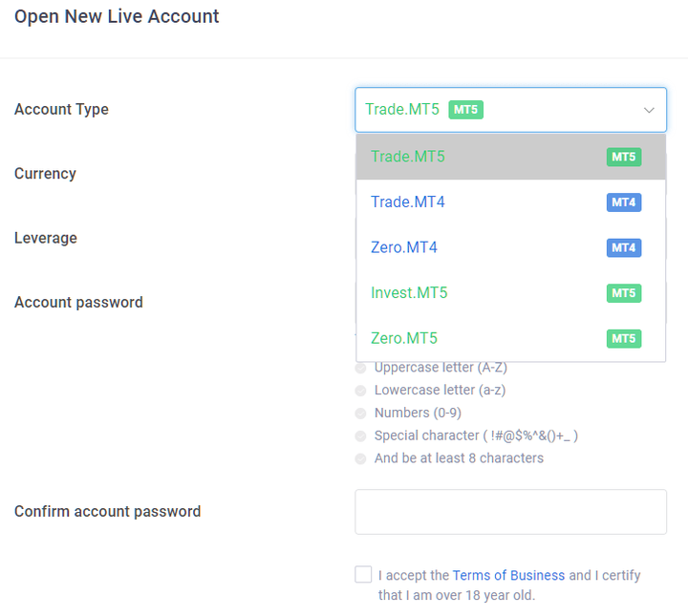The image size is (688, 616).
Task: Click the MT5 badge in Account Type field
Action: 465,110
